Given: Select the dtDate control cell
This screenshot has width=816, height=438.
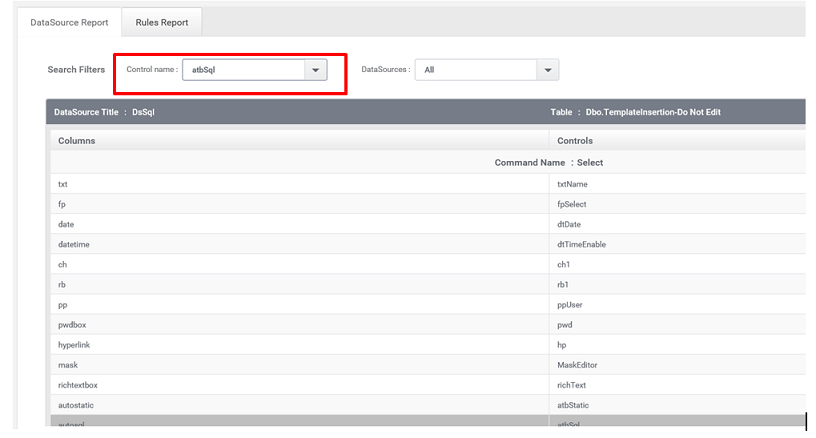Looking at the screenshot, I should 678,224.
